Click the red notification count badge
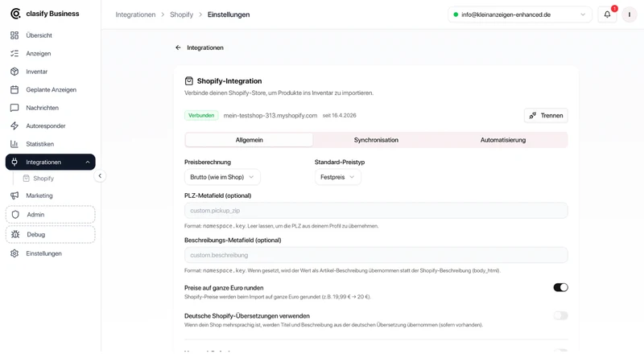This screenshot has height=362, width=644. tap(614, 9)
